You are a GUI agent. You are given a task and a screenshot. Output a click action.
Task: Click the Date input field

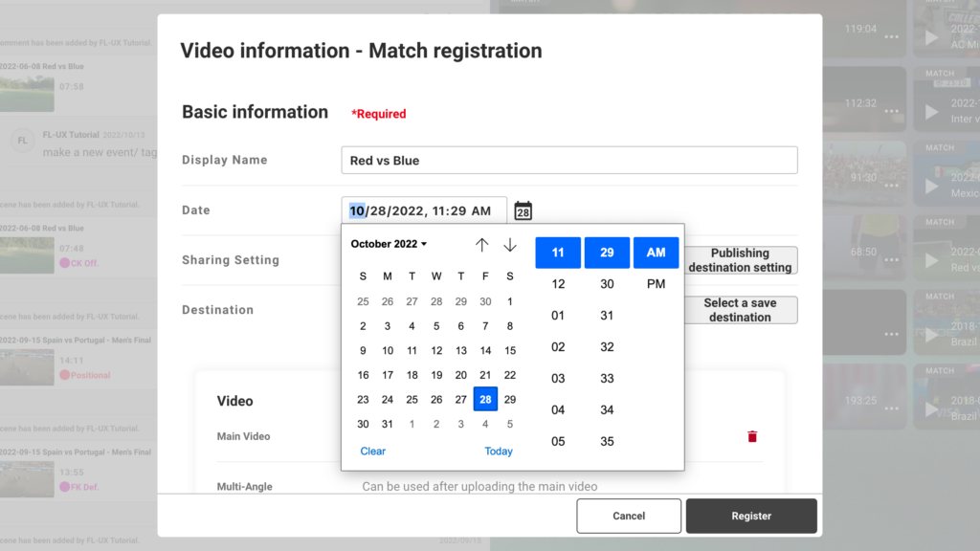424,210
